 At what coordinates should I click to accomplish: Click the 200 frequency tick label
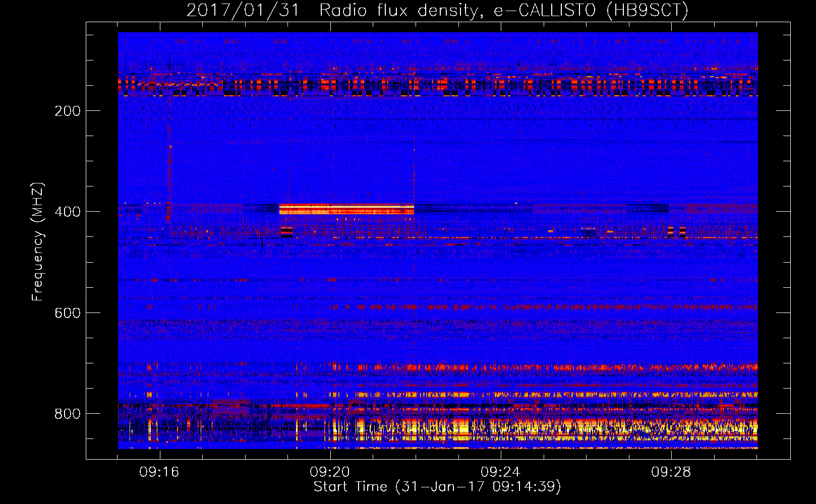tap(68, 111)
